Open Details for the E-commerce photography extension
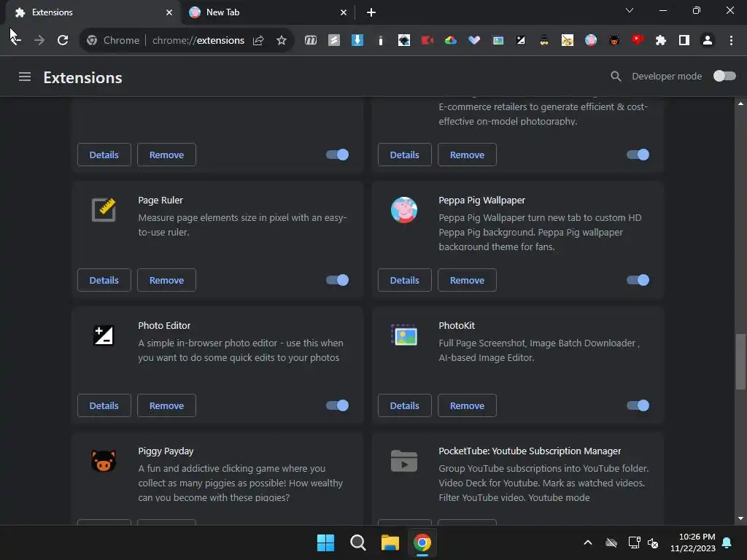 404,155
